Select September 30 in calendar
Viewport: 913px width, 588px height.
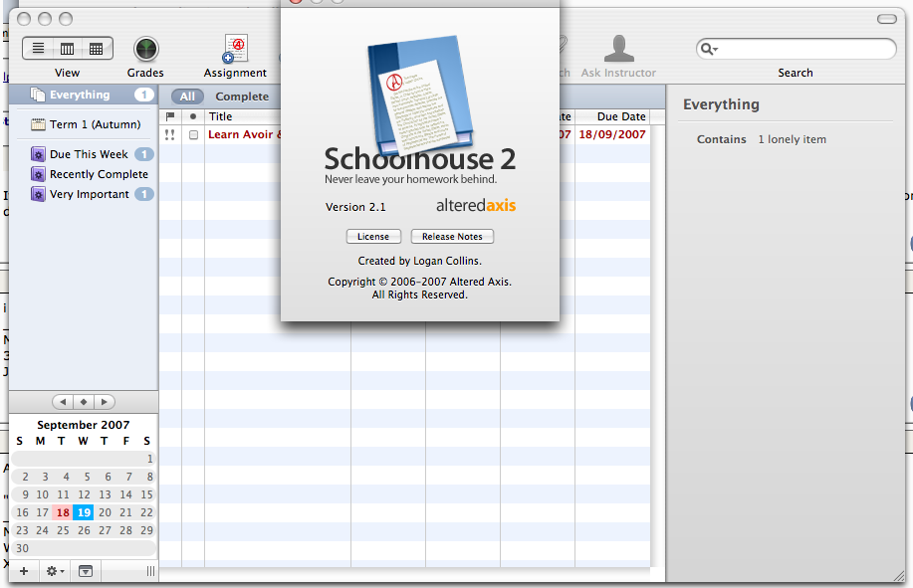[22, 548]
